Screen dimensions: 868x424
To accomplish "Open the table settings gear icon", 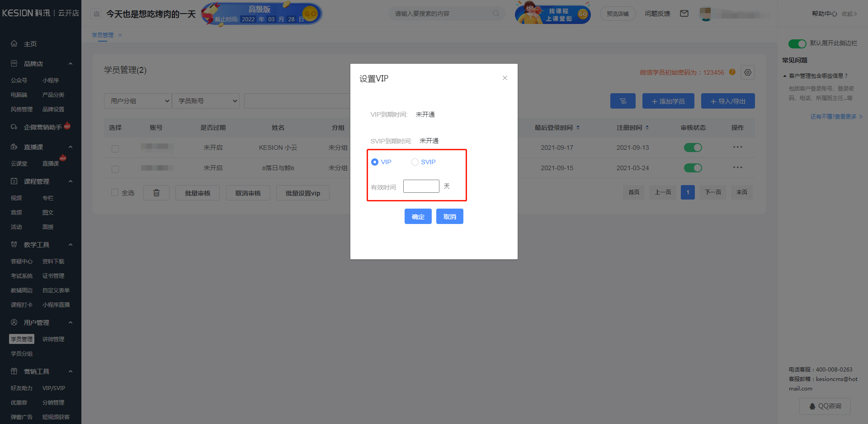I will click(748, 72).
